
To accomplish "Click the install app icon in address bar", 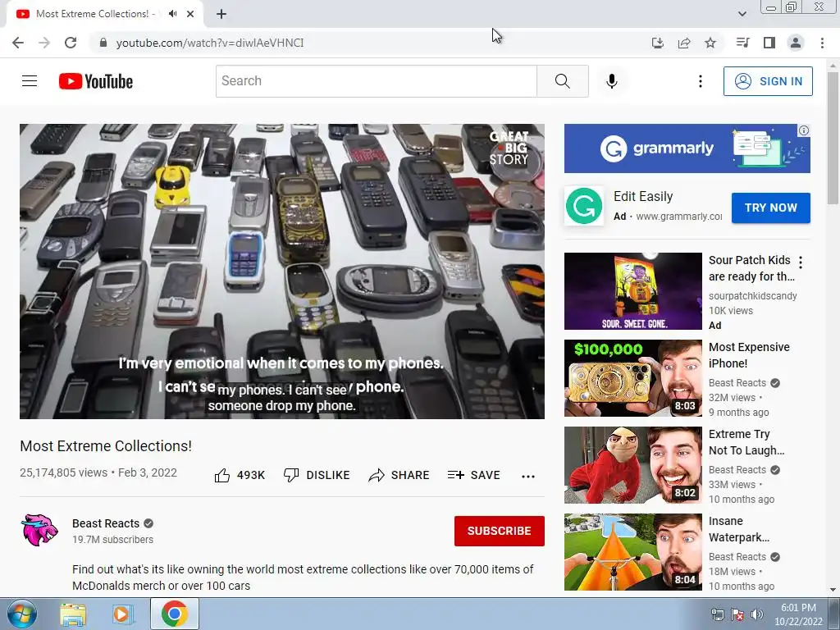I will pos(658,43).
